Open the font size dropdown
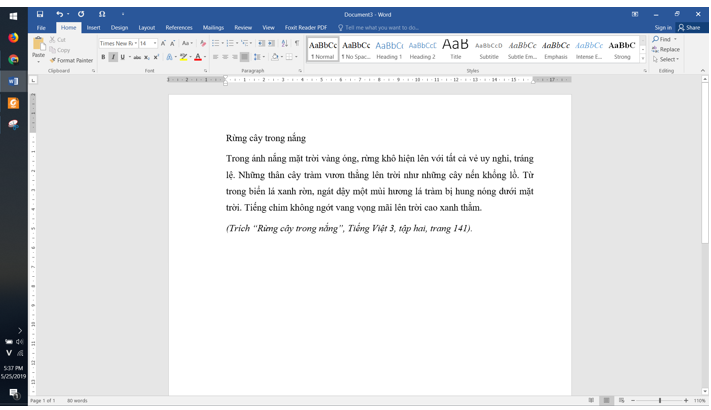 click(x=155, y=44)
